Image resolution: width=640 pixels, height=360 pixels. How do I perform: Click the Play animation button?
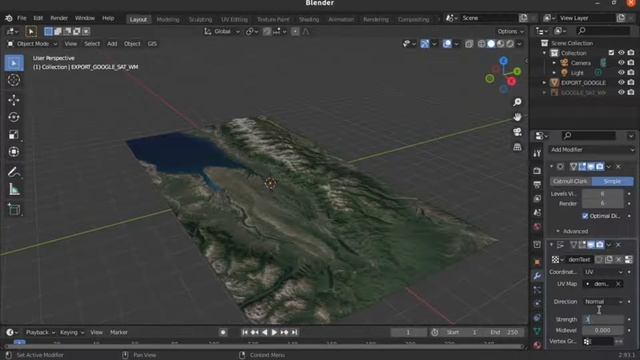tap(274, 332)
